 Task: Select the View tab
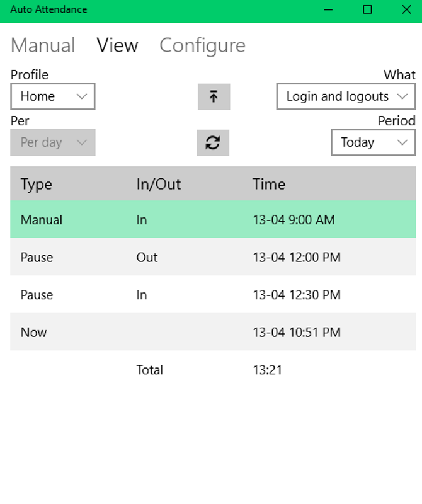(x=117, y=45)
